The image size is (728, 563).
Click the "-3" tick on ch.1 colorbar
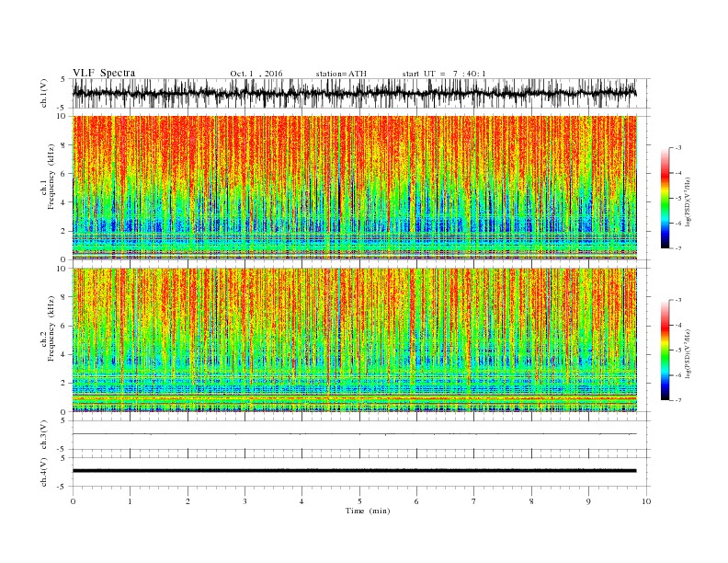[678, 148]
